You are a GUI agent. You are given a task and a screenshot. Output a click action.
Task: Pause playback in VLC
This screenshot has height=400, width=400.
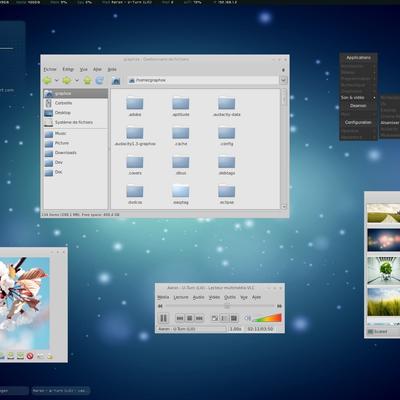[163, 318]
